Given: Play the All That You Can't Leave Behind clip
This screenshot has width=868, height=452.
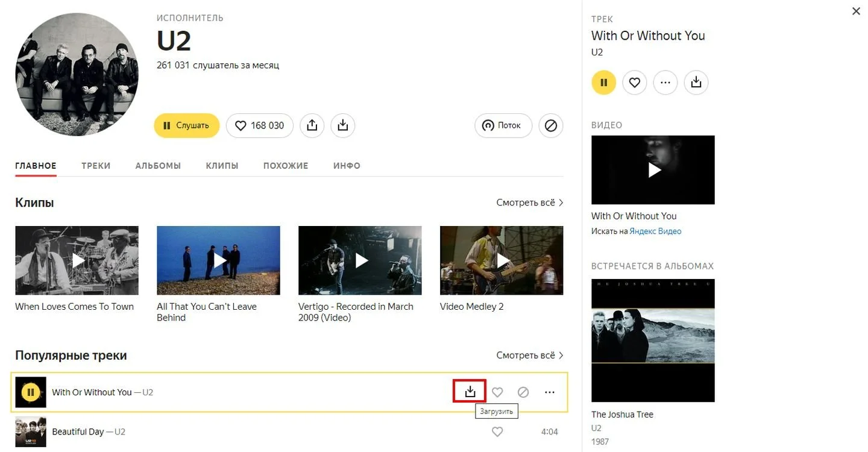Looking at the screenshot, I should tap(219, 260).
